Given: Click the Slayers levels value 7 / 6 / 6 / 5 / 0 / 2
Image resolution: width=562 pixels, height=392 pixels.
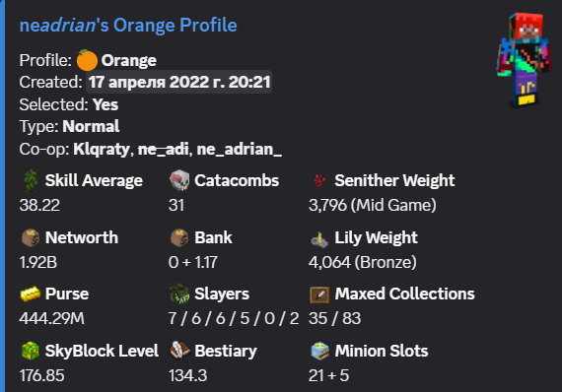Looking at the screenshot, I should coord(234,318).
